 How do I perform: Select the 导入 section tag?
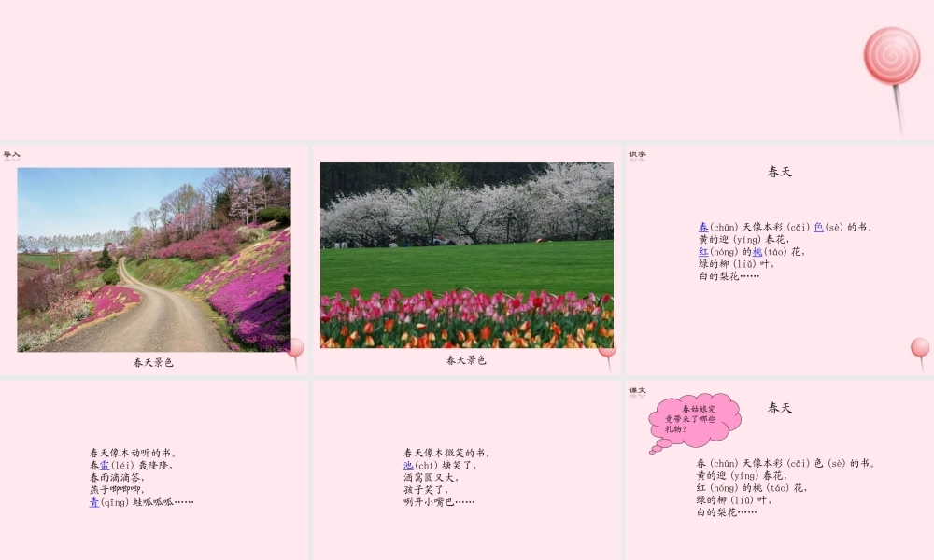tap(11, 155)
